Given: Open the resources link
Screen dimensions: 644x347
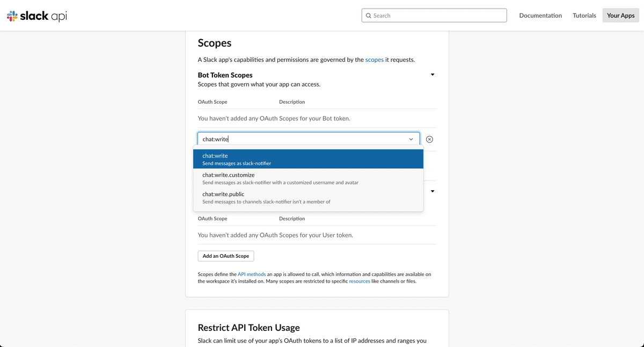Looking at the screenshot, I should pos(360,281).
